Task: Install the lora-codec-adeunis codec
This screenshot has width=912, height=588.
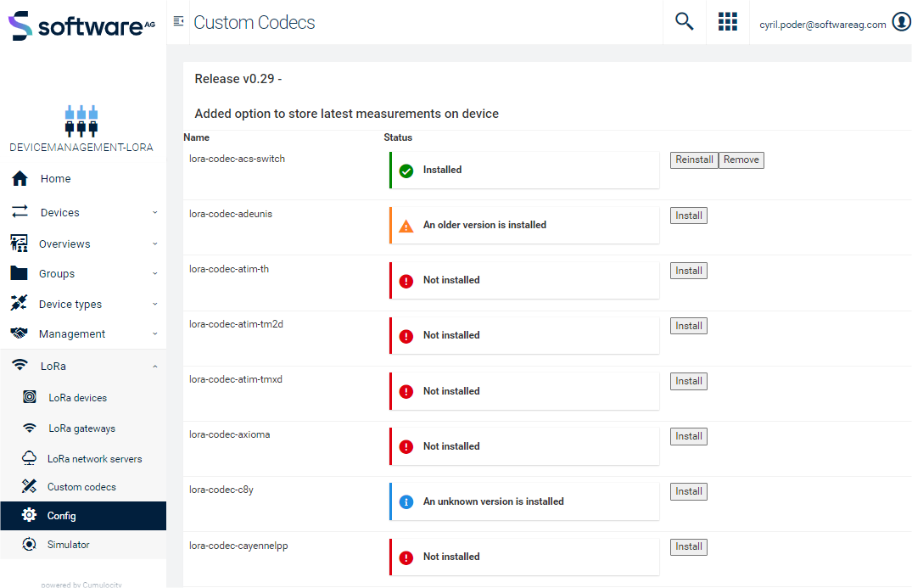Action: pyautogui.click(x=689, y=216)
